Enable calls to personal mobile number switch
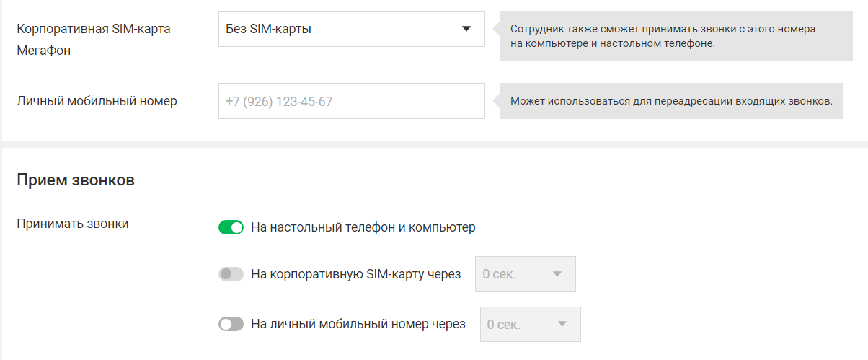 point(231,325)
